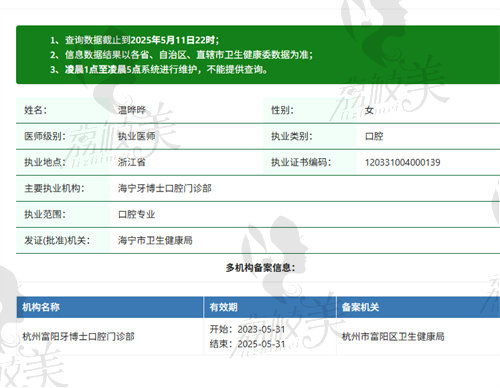
Task: Click notice line three about 系统进行维护
Action: (159, 69)
